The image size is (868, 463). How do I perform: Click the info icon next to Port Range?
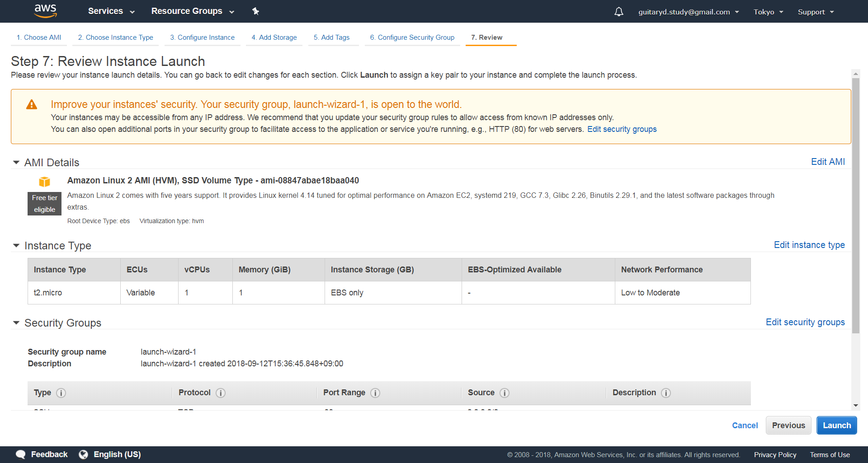tap(375, 393)
